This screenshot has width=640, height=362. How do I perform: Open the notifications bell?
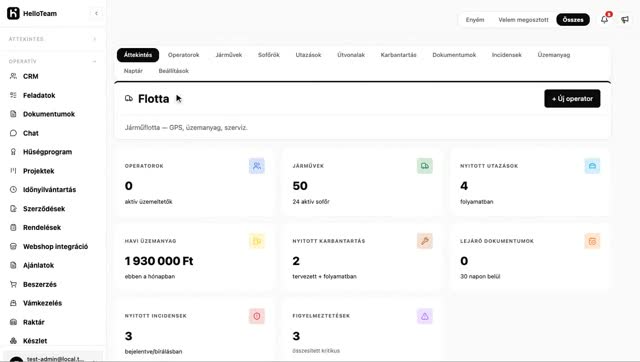pos(604,19)
